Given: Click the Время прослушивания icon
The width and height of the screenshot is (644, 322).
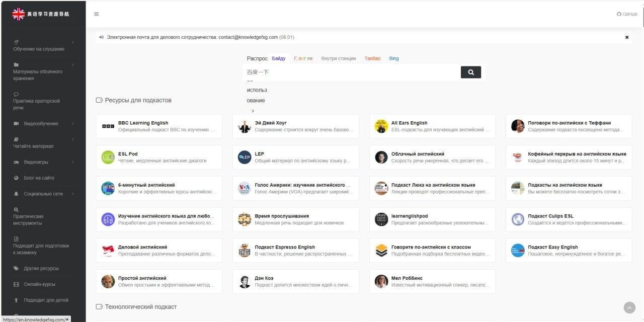Looking at the screenshot, I should (245, 219).
